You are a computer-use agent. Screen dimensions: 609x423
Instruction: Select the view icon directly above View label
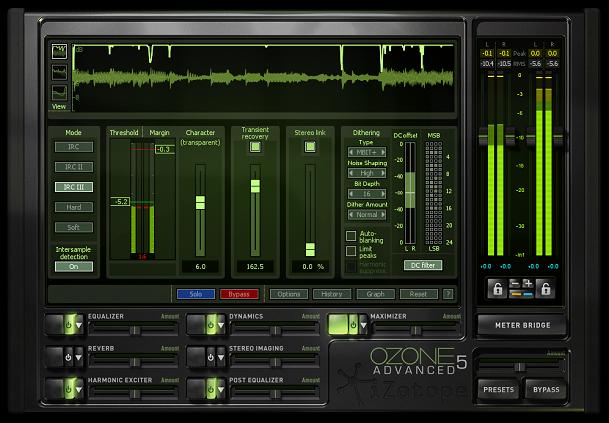tap(59, 93)
